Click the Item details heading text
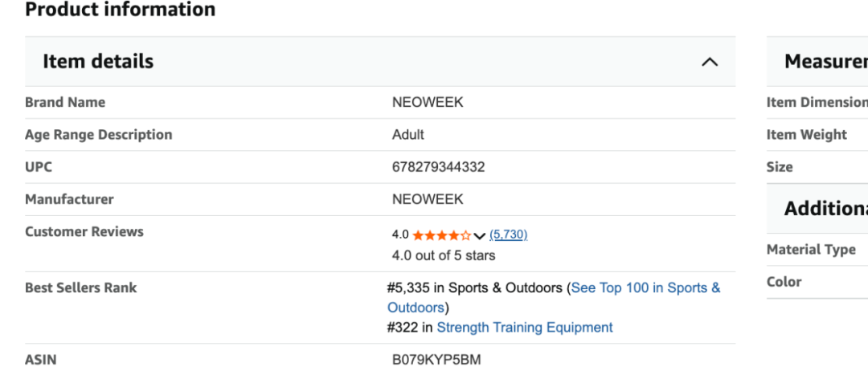The image size is (868, 371). pyautogui.click(x=98, y=62)
